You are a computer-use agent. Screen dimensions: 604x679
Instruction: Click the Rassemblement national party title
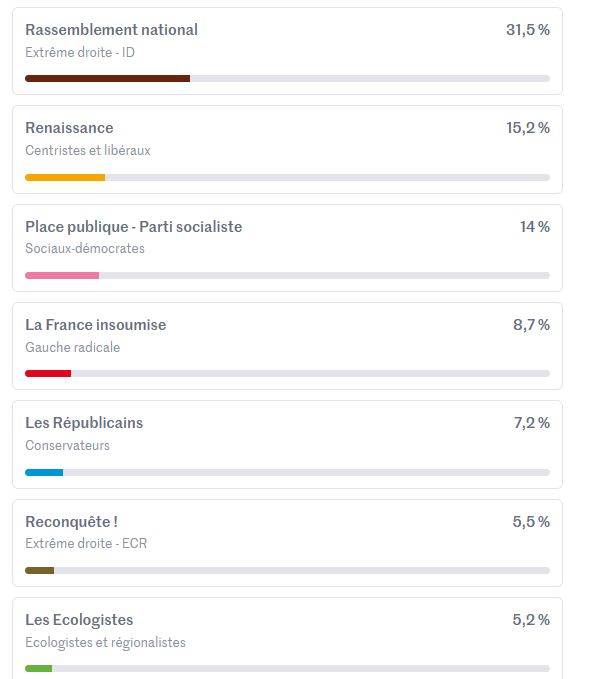(x=111, y=30)
